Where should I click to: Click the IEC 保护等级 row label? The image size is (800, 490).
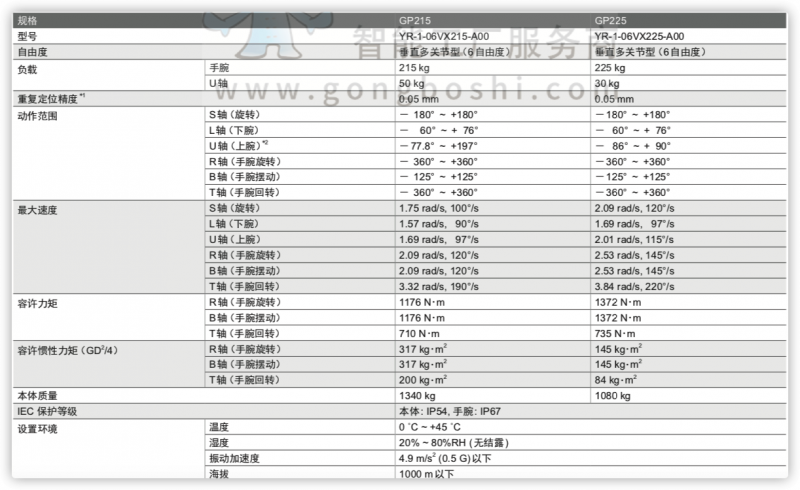[x=47, y=411]
